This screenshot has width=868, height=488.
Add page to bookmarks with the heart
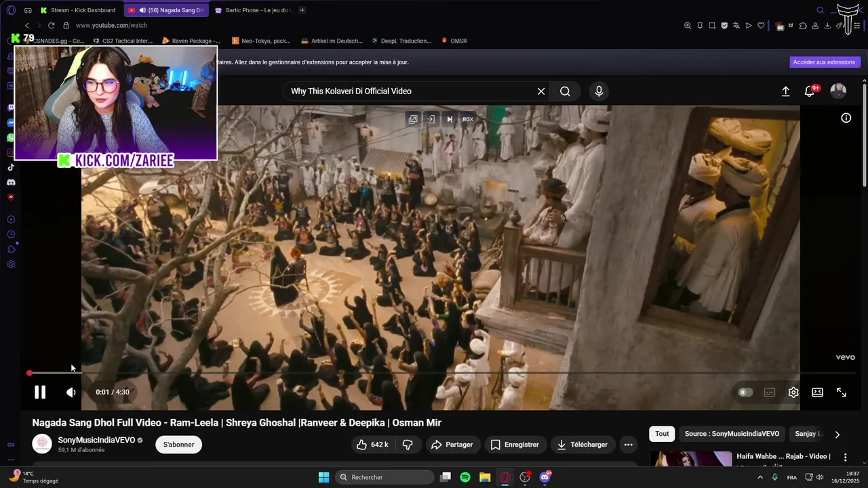[761, 26]
